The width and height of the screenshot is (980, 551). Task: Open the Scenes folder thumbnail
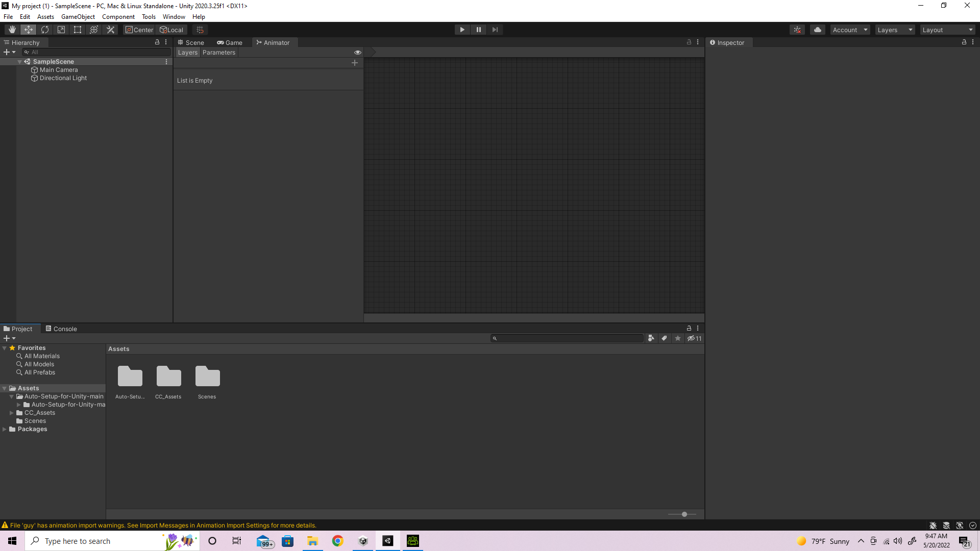pos(207,382)
